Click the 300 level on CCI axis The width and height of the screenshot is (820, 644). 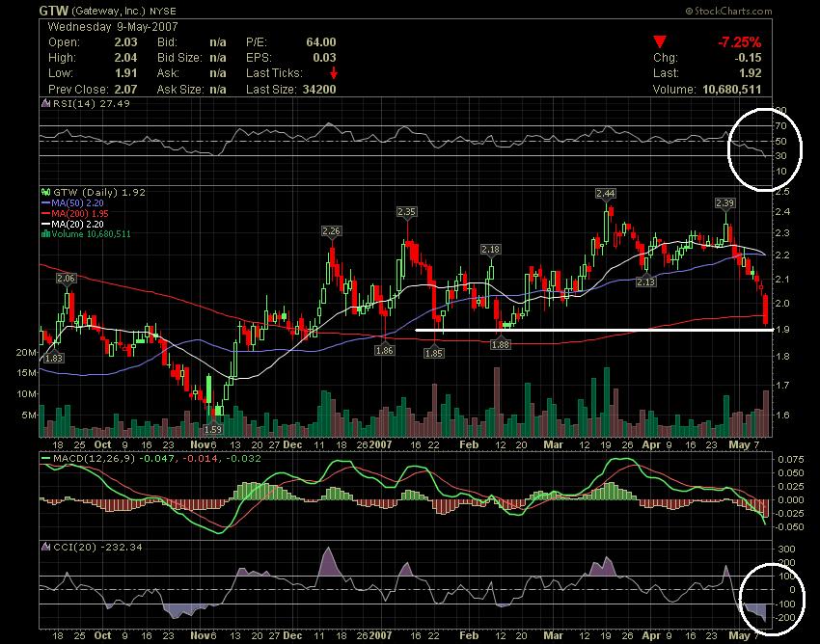(x=786, y=550)
